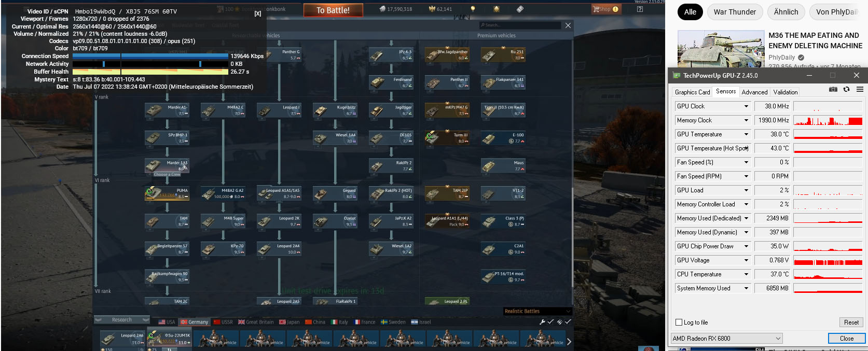Select the War Thunder filter chip
868x351 pixels.
735,12
